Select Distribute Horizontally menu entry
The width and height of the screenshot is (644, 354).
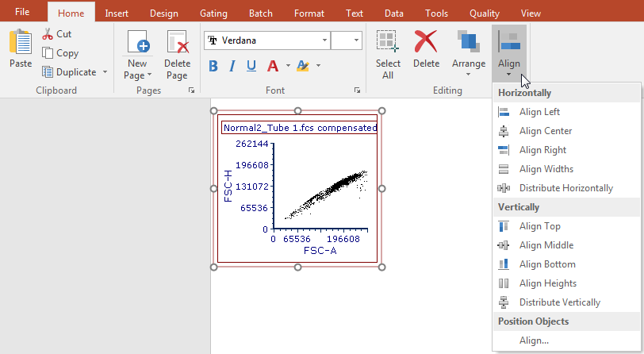(x=565, y=188)
